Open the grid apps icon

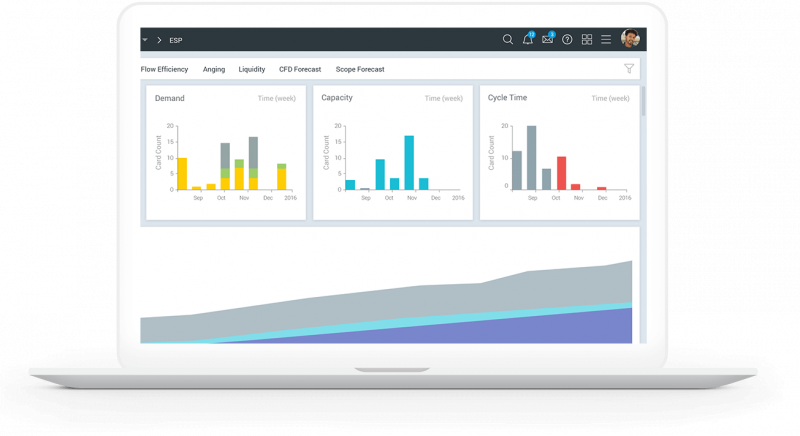tap(587, 39)
